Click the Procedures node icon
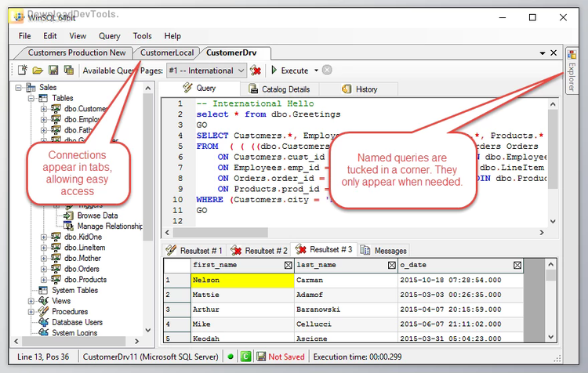 pyautogui.click(x=43, y=311)
